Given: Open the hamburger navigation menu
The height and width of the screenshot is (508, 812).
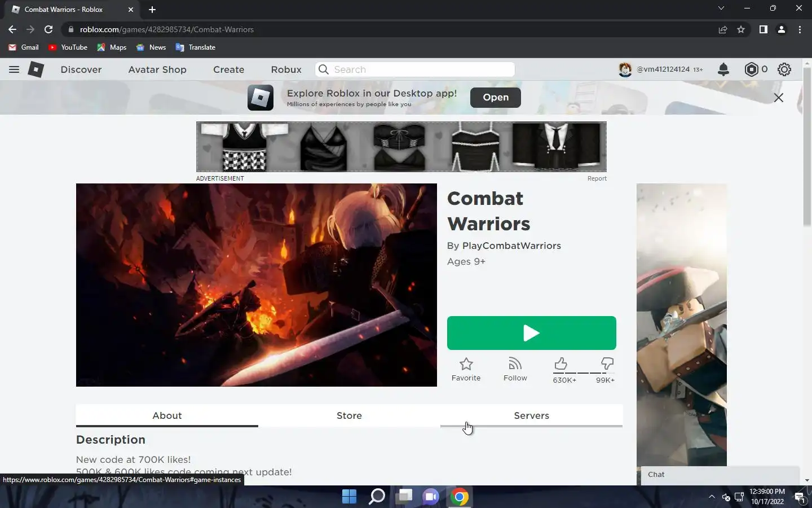Looking at the screenshot, I should (14, 69).
